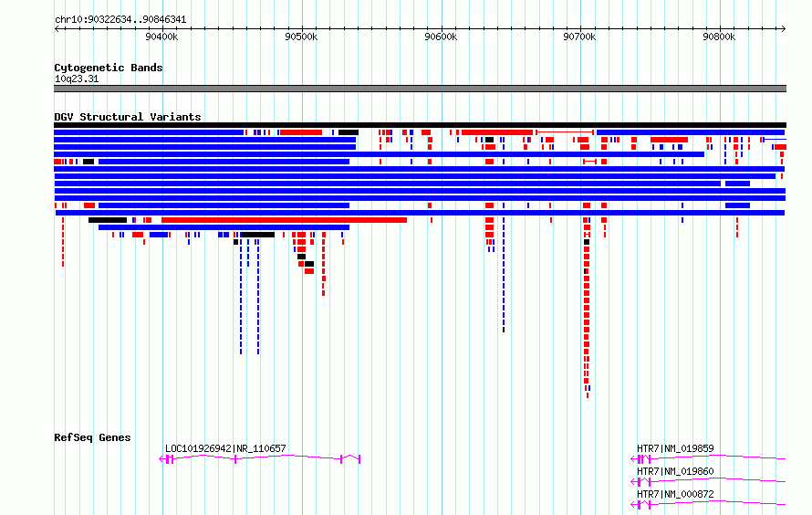This screenshot has width=812, height=515.
Task: Click the left arrowhead of the coordinate ruler
Action: pos(57,29)
